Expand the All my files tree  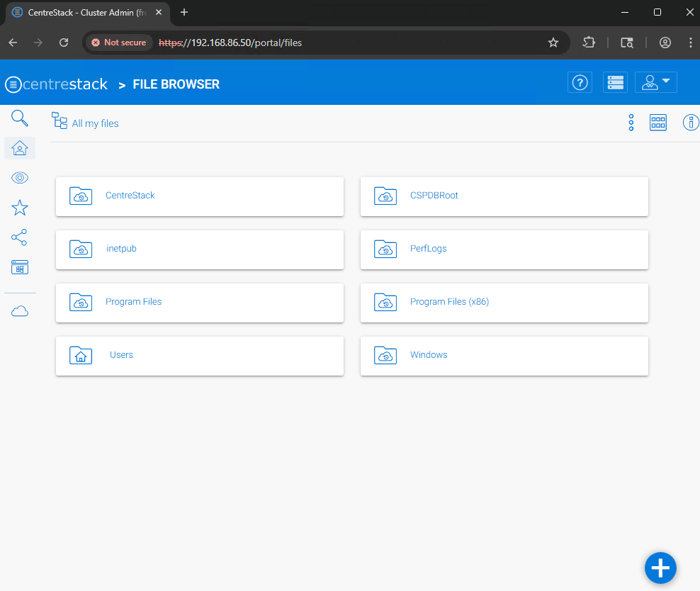coord(60,120)
